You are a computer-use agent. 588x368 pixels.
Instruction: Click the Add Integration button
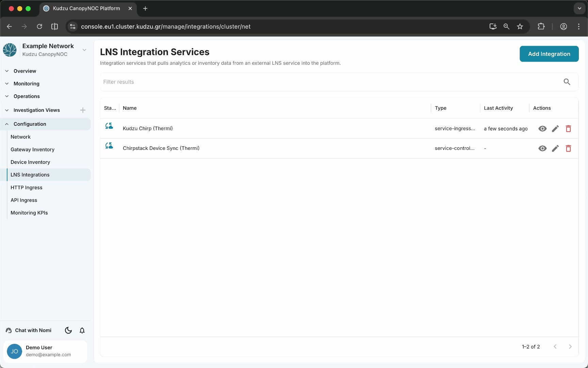coord(549,54)
